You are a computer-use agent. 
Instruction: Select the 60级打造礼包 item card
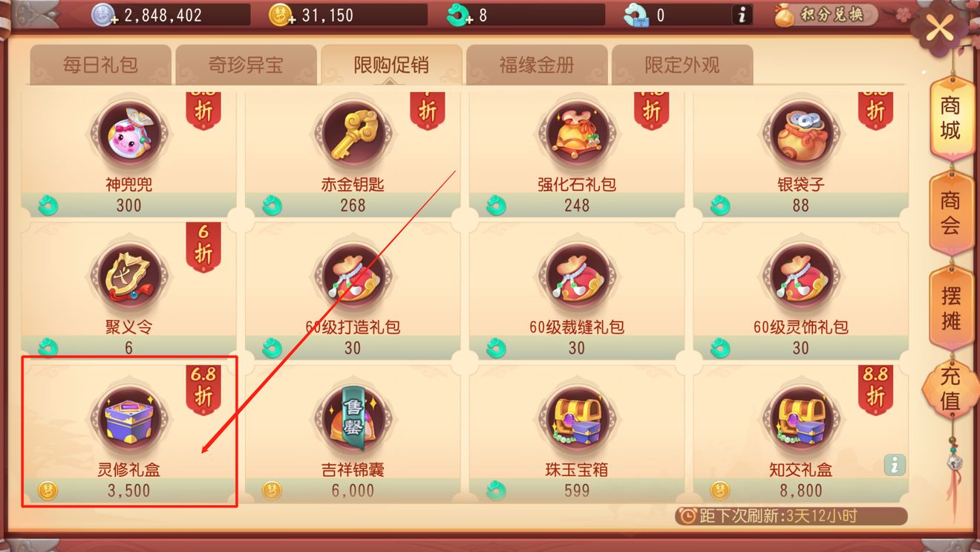(x=353, y=289)
